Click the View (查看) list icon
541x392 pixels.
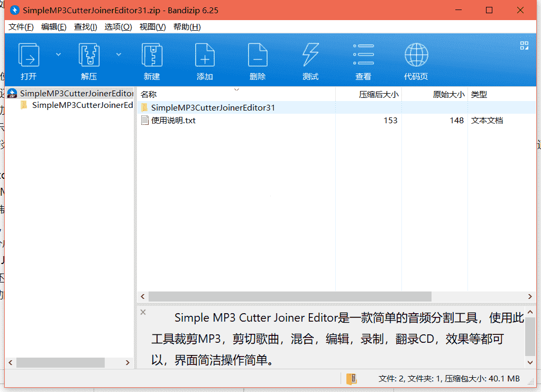pyautogui.click(x=363, y=54)
